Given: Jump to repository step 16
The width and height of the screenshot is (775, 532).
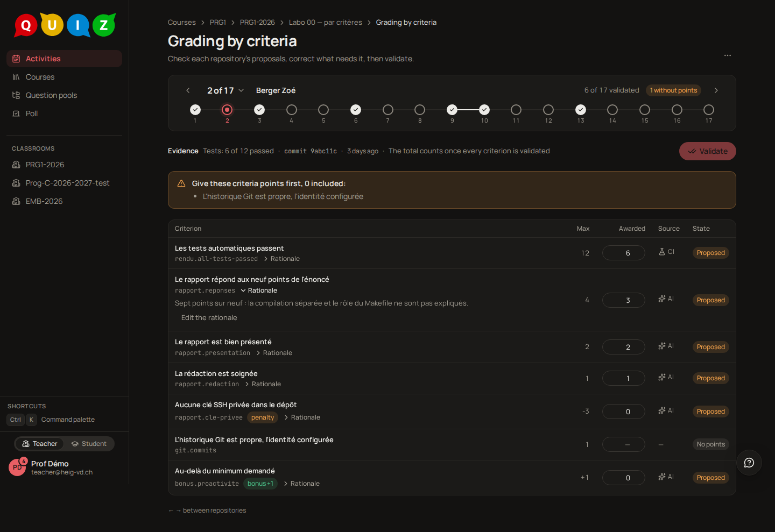Looking at the screenshot, I should click(677, 110).
